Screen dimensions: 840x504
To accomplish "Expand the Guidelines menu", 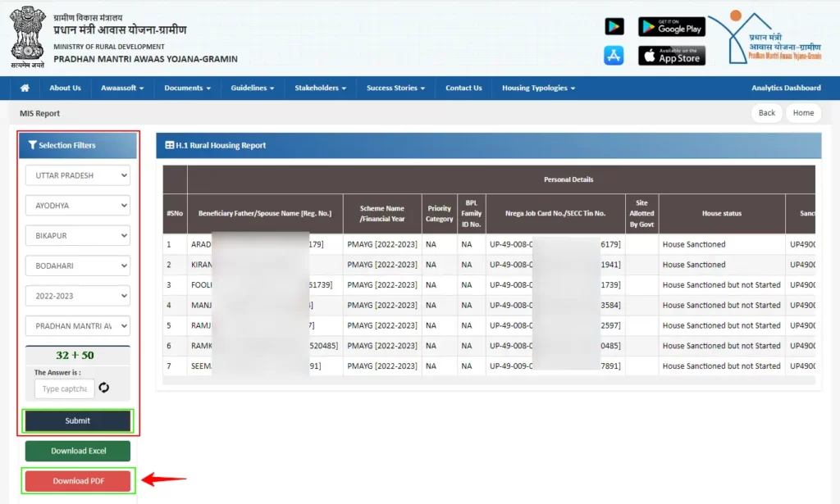I will pyautogui.click(x=253, y=88).
